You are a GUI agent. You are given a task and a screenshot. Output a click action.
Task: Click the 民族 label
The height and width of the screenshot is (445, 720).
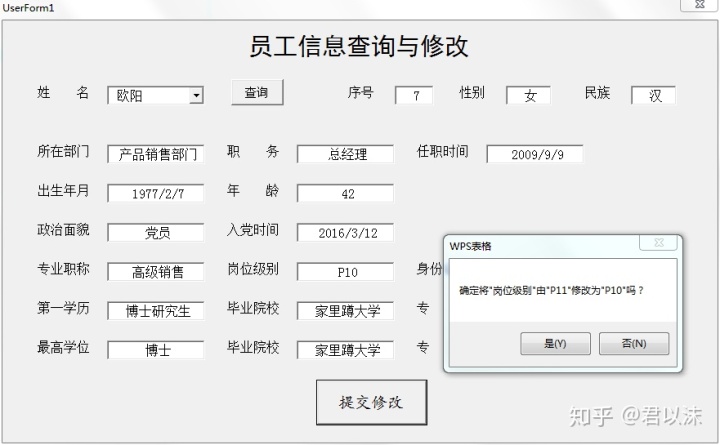coord(597,93)
